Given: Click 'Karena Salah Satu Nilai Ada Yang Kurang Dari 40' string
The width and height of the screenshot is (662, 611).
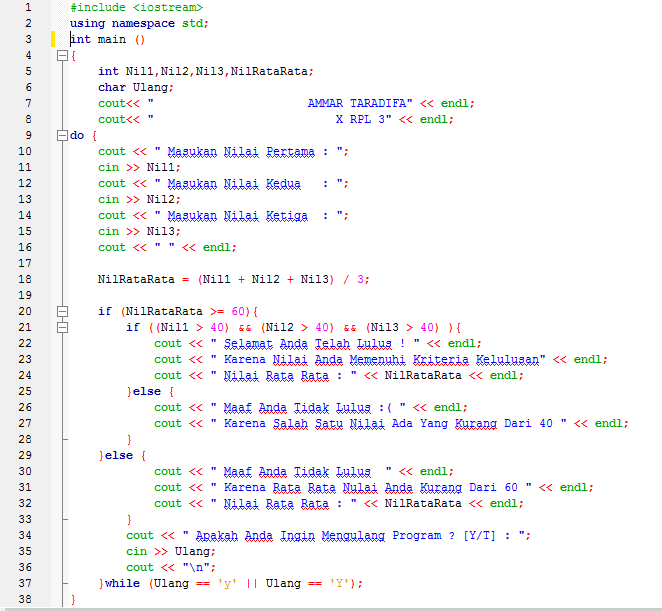Looking at the screenshot, I should click(x=388, y=424).
